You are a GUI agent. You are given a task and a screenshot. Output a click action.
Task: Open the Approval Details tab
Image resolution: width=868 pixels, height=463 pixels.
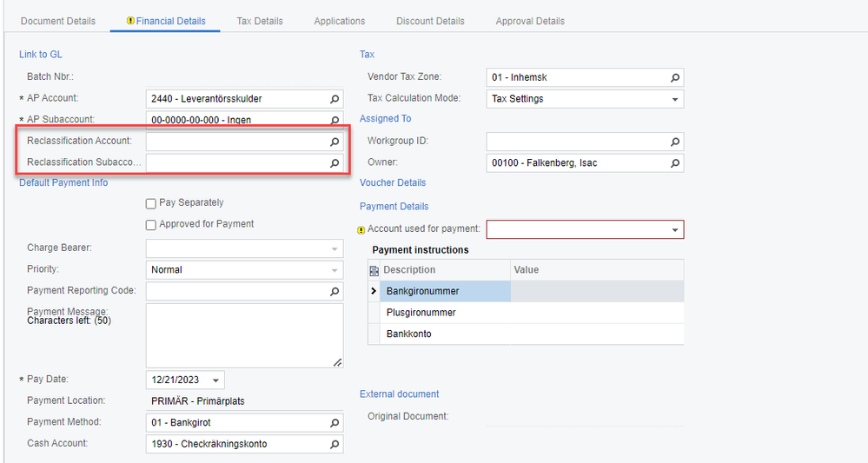coord(530,21)
